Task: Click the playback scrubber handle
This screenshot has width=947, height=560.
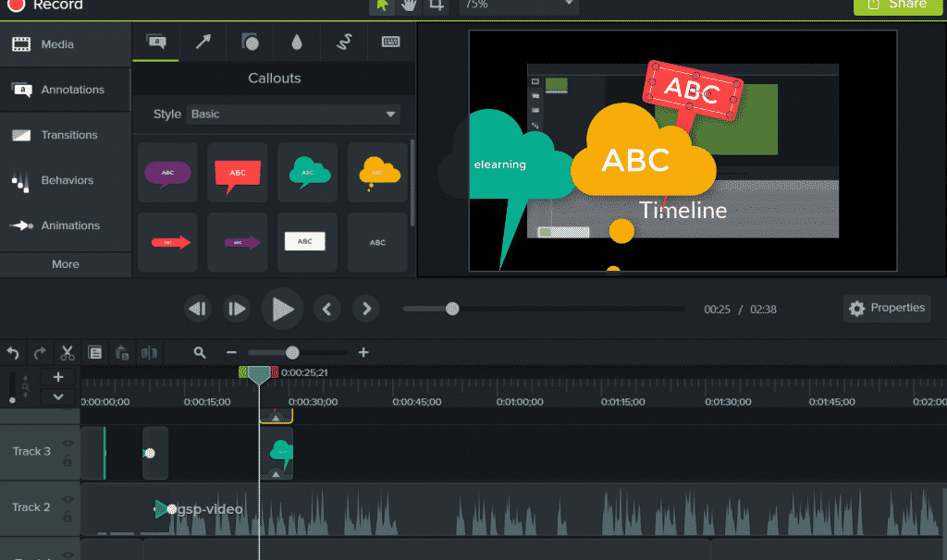Action: click(452, 309)
